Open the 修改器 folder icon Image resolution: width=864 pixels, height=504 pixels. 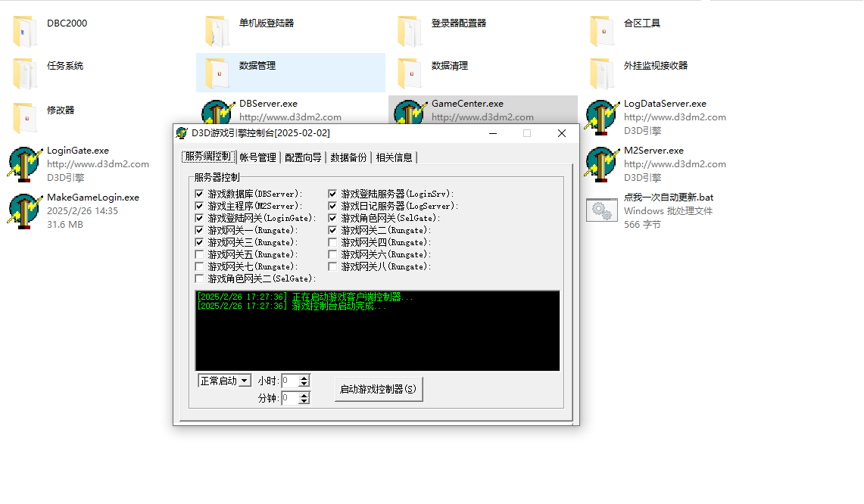click(25, 118)
